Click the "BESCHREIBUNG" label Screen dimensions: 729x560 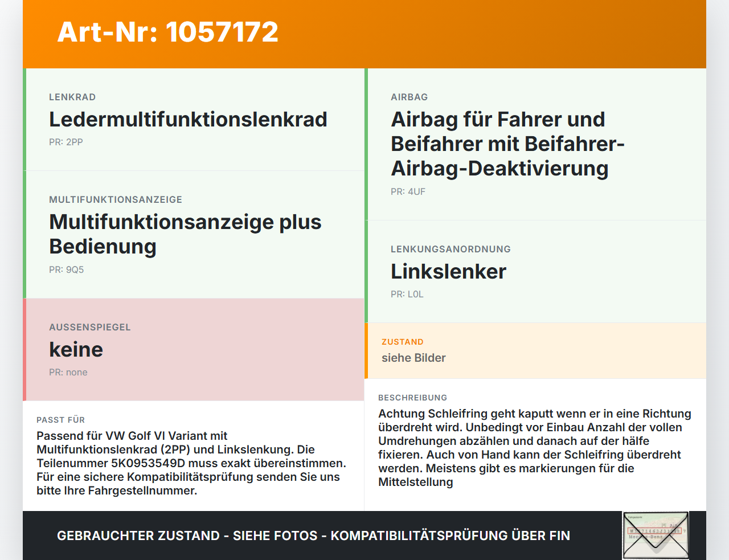(x=413, y=398)
